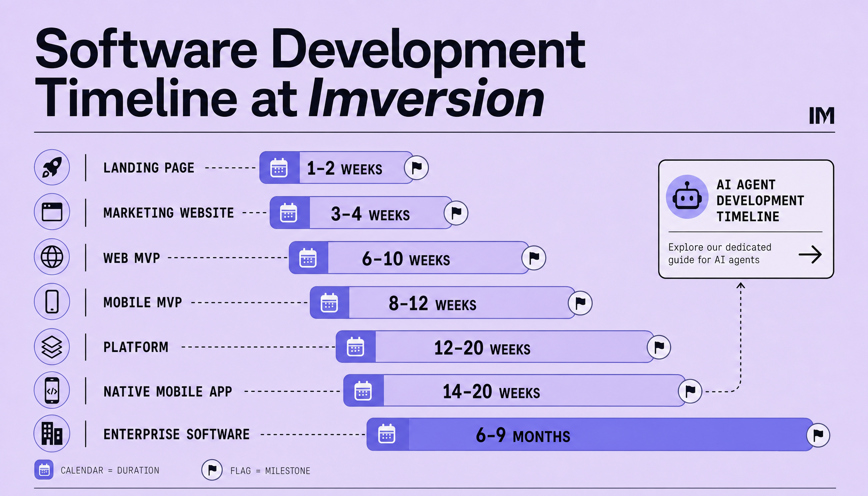Viewport: 868px width, 496px height.
Task: Click the buildings icon for Enterprise Software
Action: point(52,434)
